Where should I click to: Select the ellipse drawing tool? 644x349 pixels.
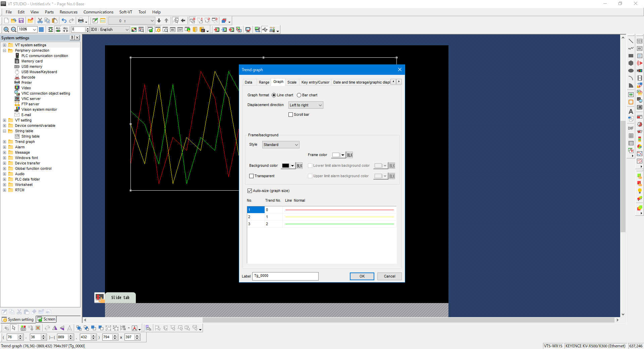[x=631, y=70]
